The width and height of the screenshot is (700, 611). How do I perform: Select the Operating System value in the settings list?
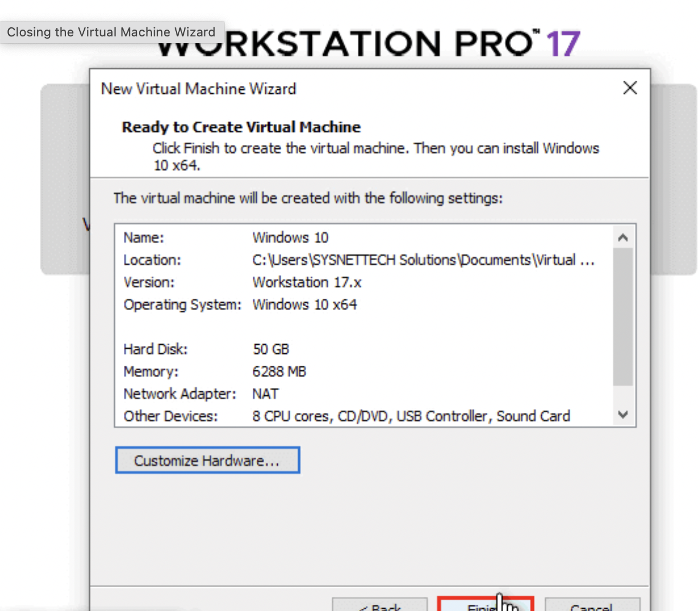(304, 304)
